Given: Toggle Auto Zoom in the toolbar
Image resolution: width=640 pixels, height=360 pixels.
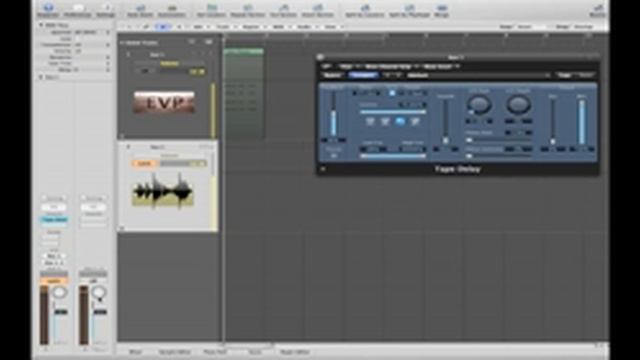Looking at the screenshot, I should (140, 10).
